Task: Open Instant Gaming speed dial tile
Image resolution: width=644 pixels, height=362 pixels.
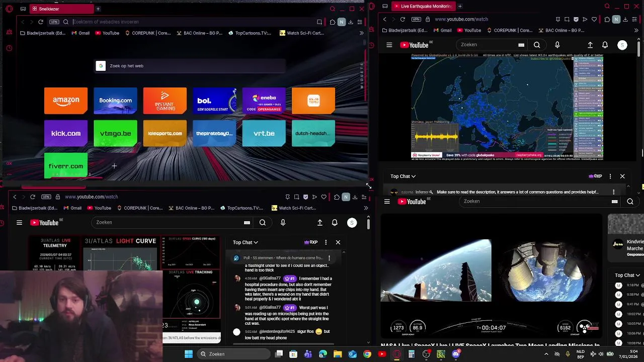Action: tap(165, 101)
